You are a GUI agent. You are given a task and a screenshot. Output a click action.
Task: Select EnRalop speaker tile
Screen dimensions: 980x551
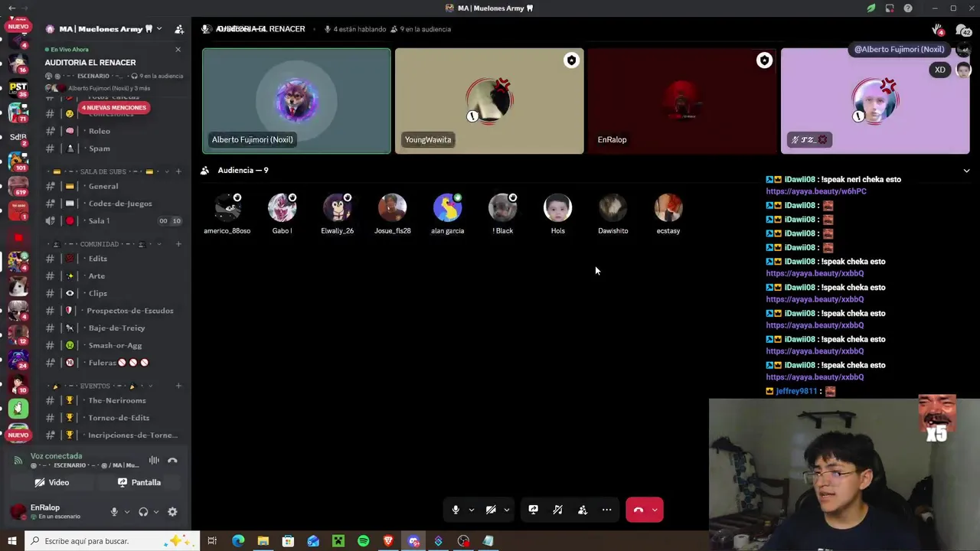[682, 101]
